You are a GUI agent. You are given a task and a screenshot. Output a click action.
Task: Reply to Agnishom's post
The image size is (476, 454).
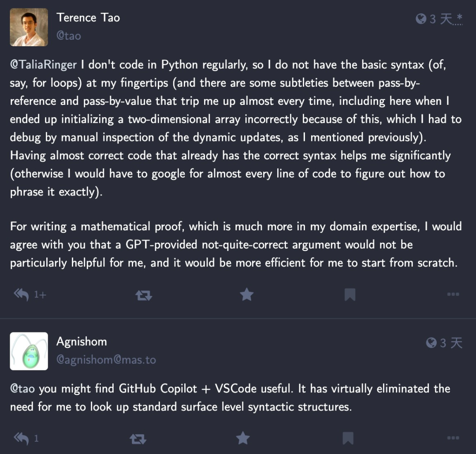point(21,438)
